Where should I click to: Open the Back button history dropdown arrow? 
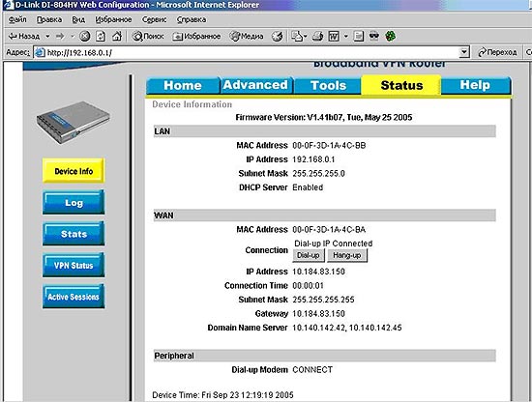coord(47,36)
